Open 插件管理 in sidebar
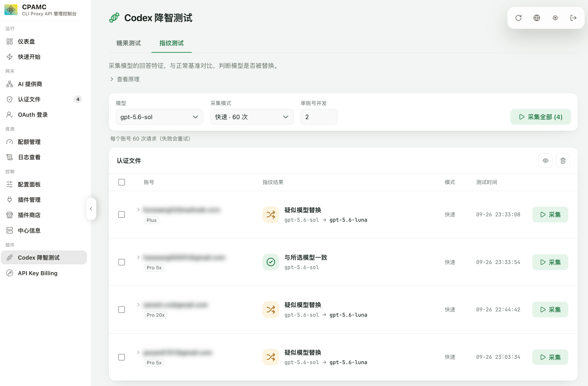588x386 pixels. 44,200
